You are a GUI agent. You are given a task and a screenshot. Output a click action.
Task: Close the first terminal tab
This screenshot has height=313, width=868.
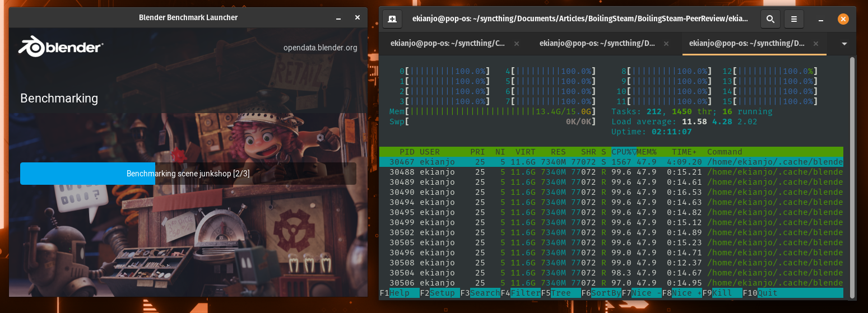(517, 43)
